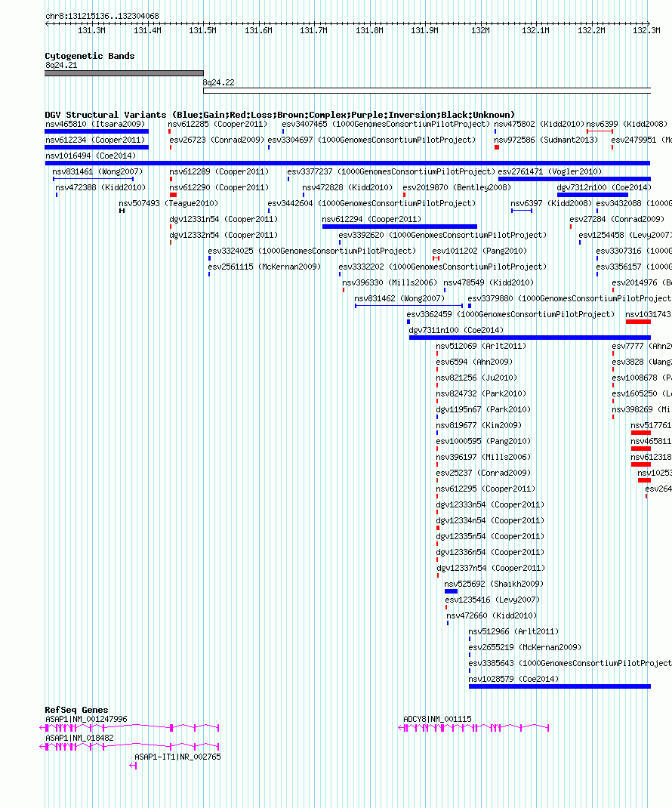Select esv3377237 variant label

pyautogui.click(x=391, y=171)
